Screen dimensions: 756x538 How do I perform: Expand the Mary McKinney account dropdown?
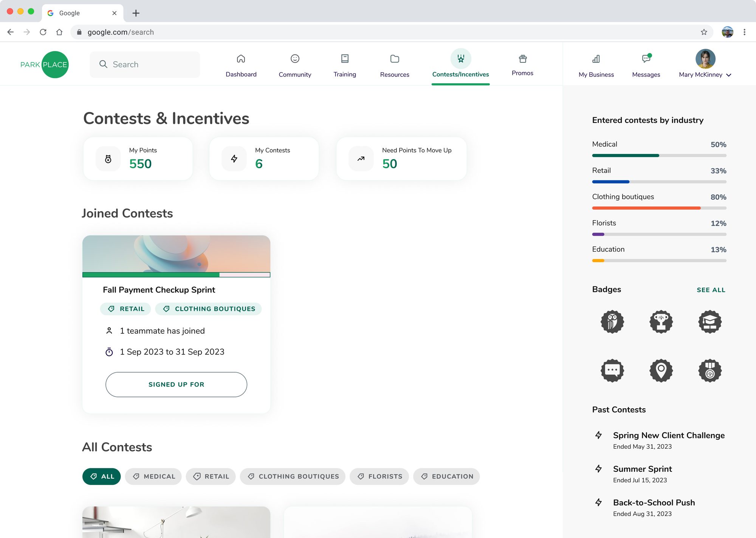(729, 75)
